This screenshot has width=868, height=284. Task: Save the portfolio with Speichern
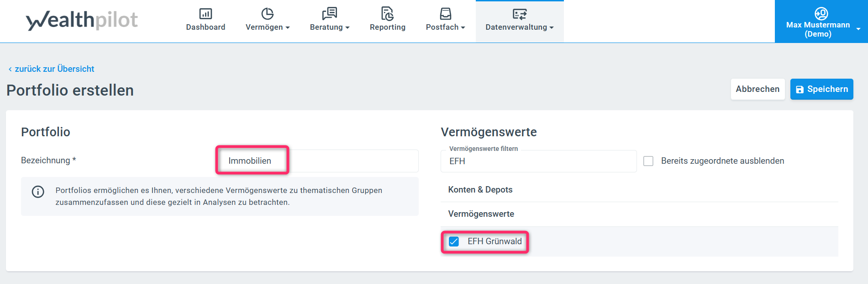pyautogui.click(x=822, y=89)
